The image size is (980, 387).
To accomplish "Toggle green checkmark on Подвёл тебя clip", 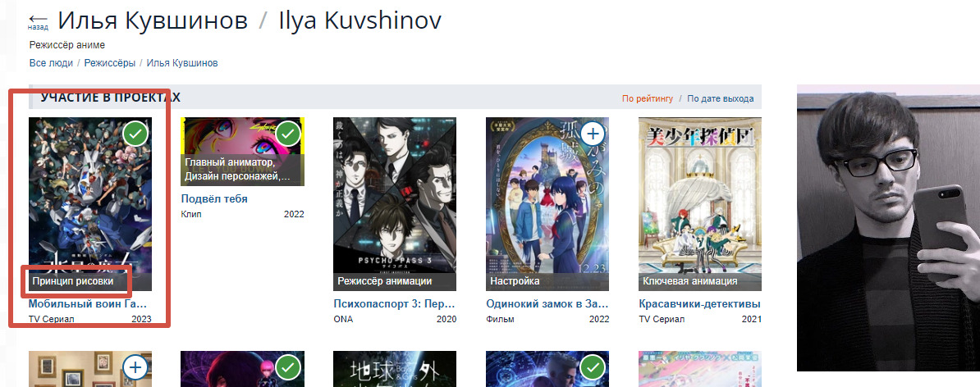I will (x=288, y=133).
